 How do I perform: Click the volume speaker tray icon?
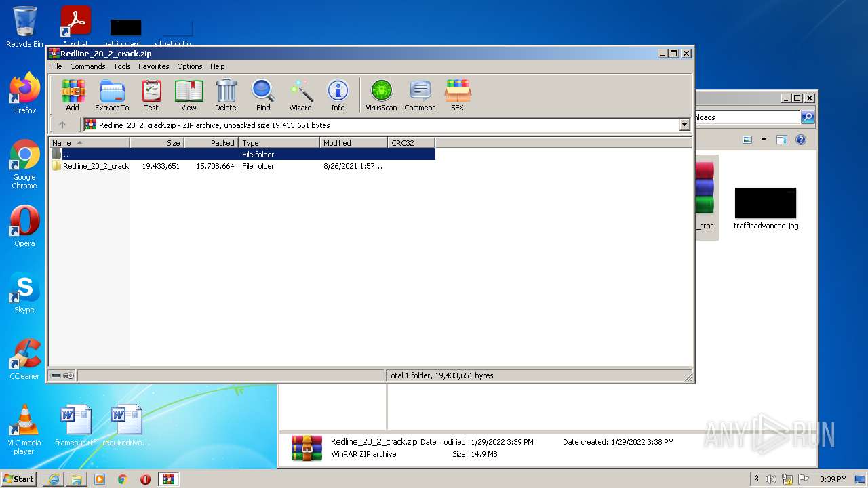point(771,479)
